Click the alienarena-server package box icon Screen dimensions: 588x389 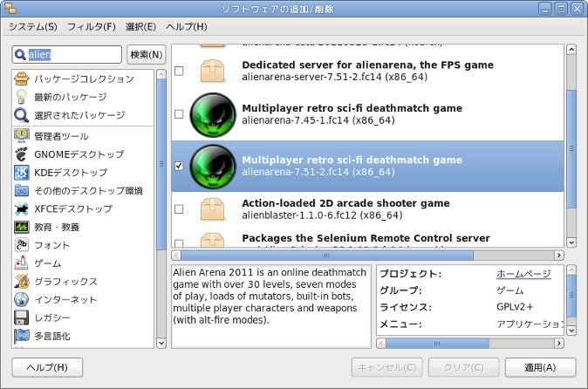[x=212, y=71]
